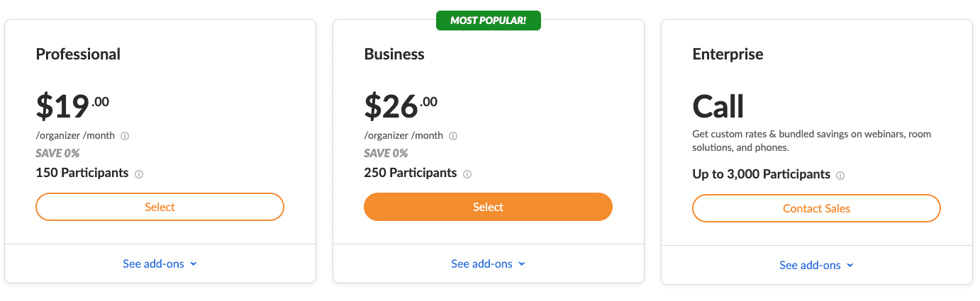Expand See add-ons under Business plan
This screenshot has height=301, width=980.
488,263
